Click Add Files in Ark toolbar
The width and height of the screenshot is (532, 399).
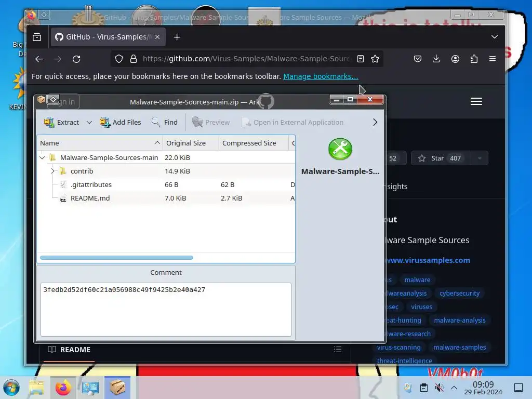pos(121,122)
